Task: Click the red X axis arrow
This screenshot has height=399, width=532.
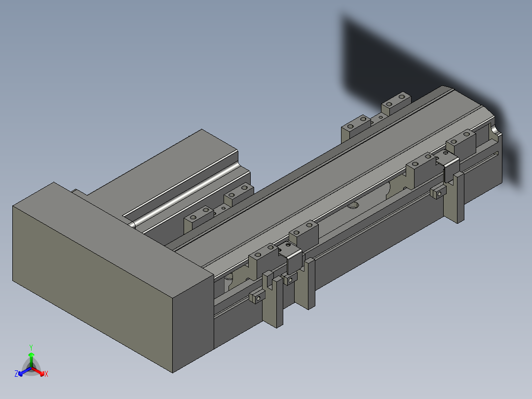Action: coord(38,371)
